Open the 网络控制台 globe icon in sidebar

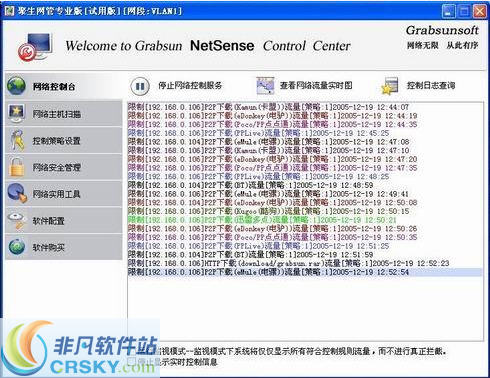click(x=16, y=86)
